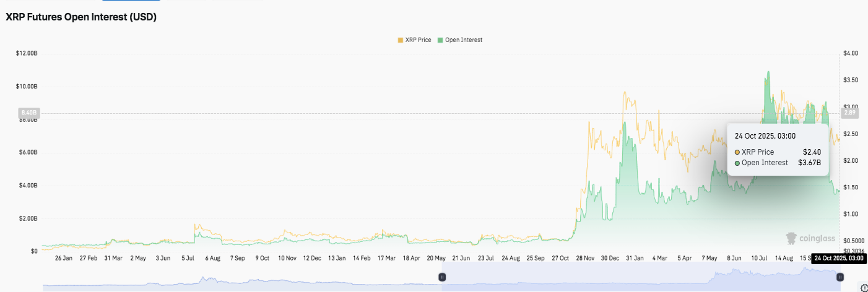
Task: Click the green Open Interest dot in tooltip
Action: click(737, 163)
